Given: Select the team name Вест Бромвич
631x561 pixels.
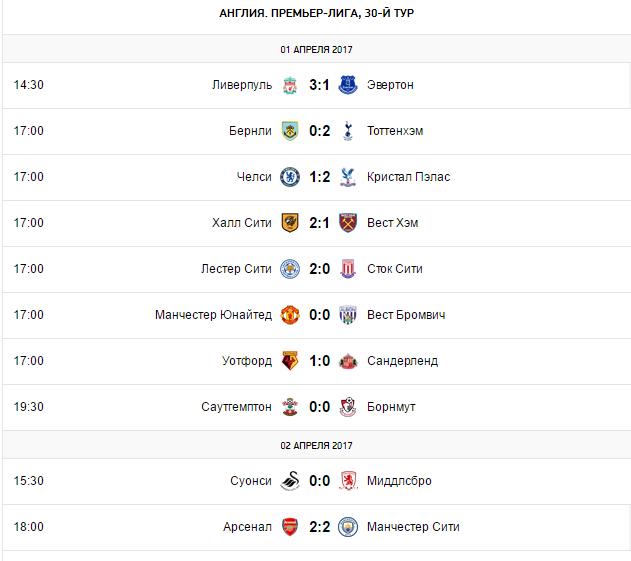Looking at the screenshot, I should coord(406,315).
